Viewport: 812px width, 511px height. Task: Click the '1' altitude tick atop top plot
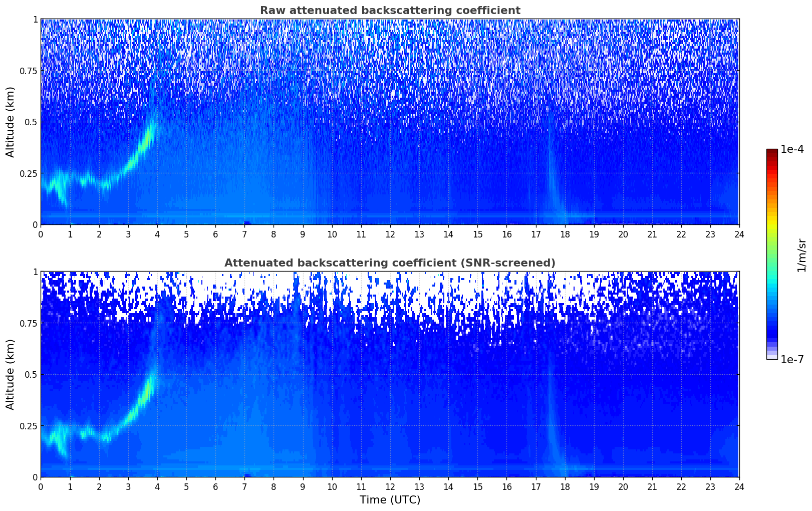[x=35, y=20]
